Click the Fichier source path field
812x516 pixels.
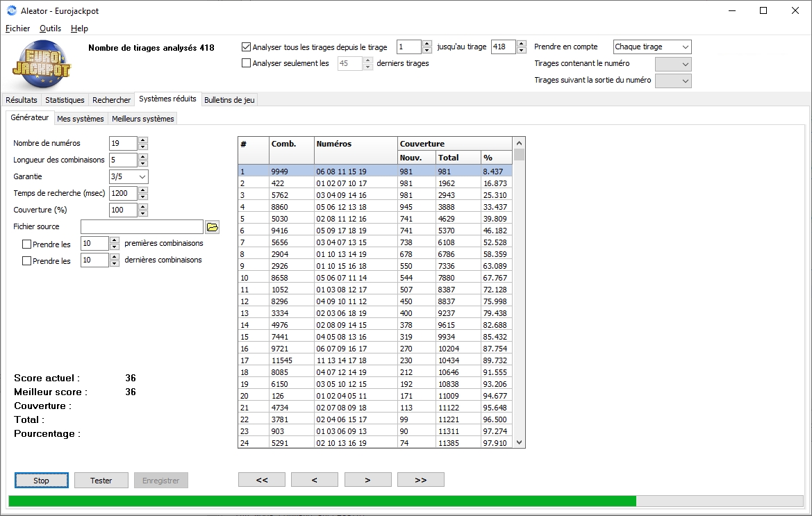point(142,226)
